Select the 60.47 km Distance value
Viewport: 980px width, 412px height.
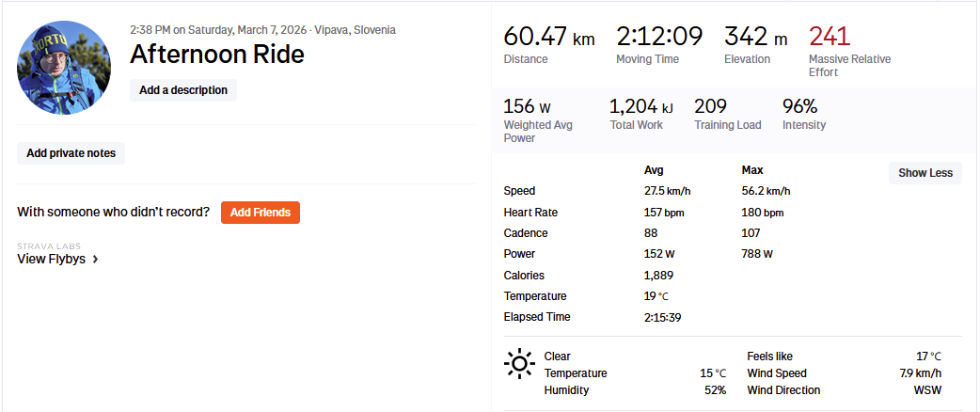pyautogui.click(x=549, y=37)
